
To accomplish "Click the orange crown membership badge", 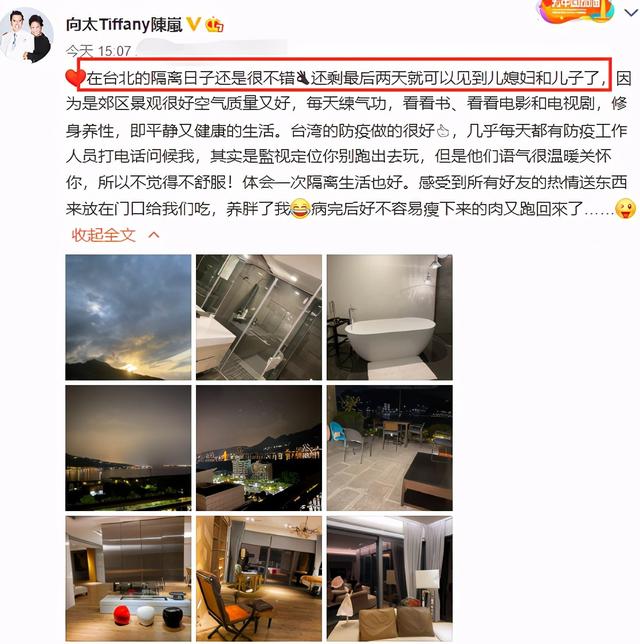I will [x=214, y=25].
